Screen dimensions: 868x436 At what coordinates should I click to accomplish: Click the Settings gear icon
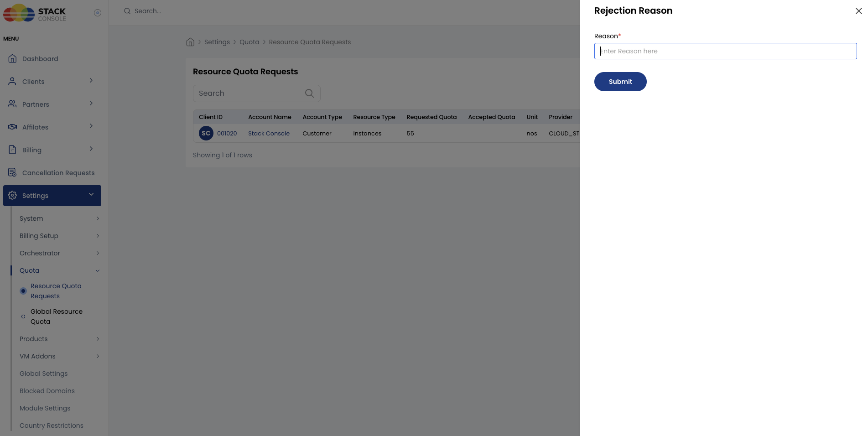(13, 195)
